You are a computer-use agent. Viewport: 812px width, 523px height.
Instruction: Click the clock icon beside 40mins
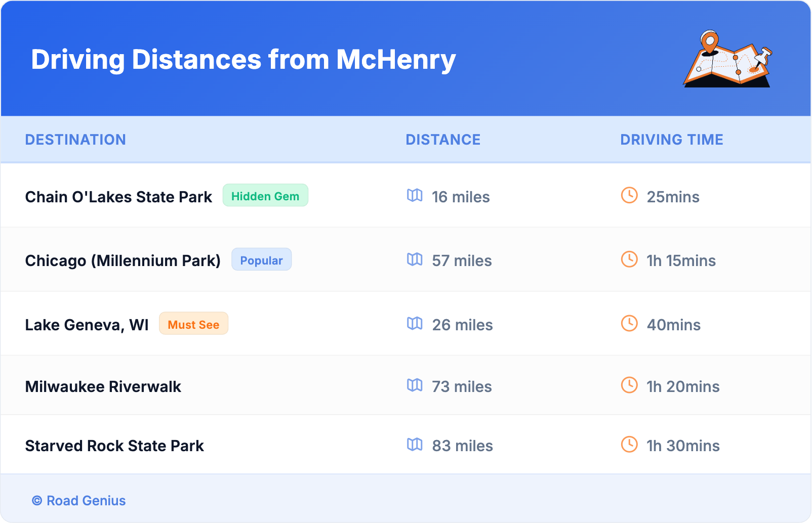[629, 323]
